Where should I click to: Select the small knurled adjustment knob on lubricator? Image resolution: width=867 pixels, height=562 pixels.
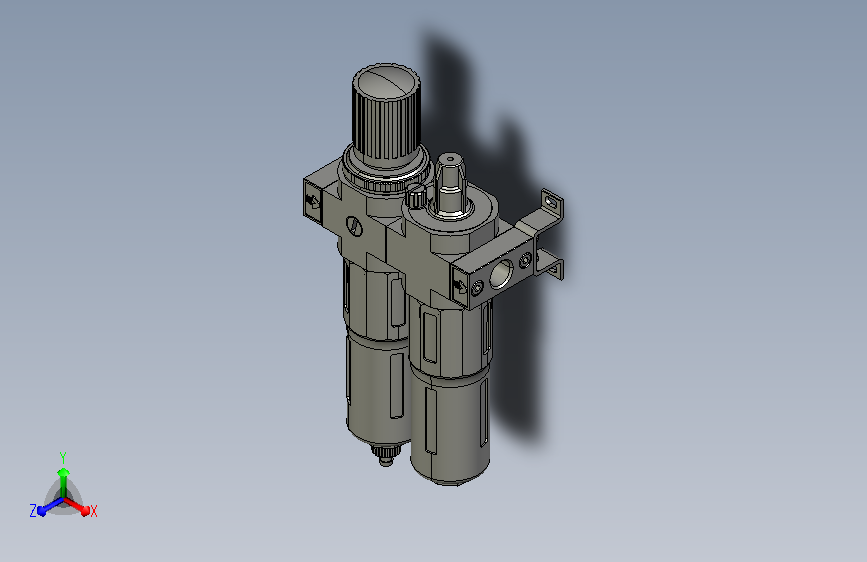tap(416, 196)
